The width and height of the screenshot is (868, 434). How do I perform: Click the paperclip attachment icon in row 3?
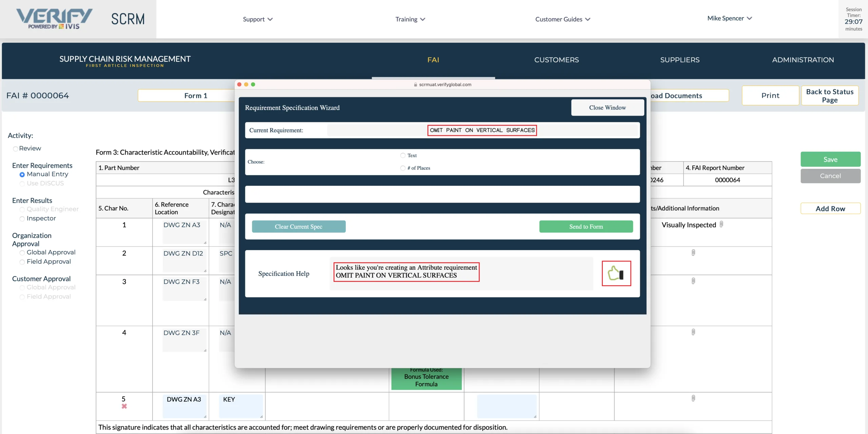coord(693,281)
